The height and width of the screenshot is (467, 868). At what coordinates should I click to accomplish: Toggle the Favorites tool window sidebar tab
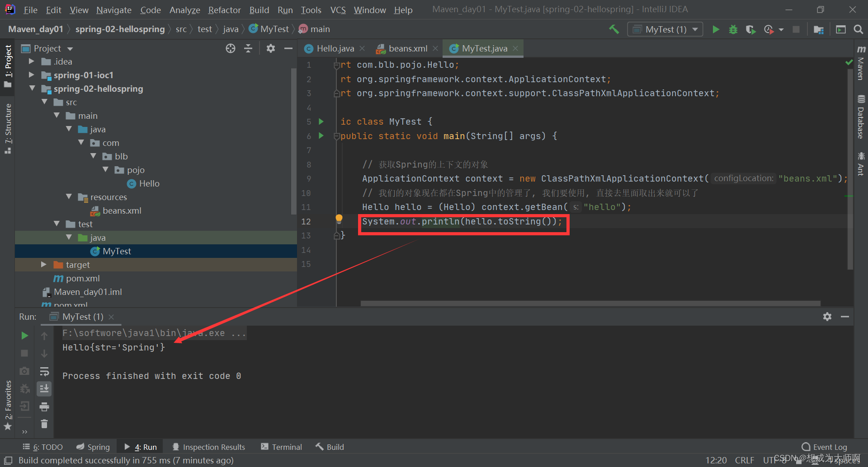(x=8, y=406)
